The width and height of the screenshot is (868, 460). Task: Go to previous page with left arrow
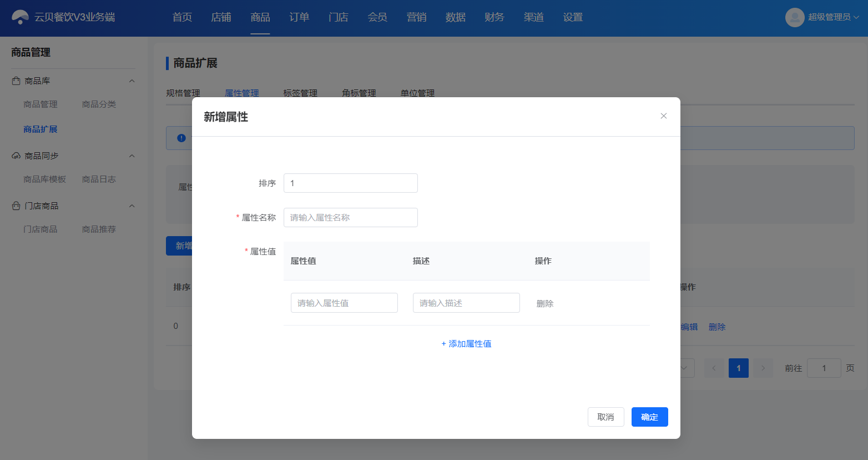[714, 368]
